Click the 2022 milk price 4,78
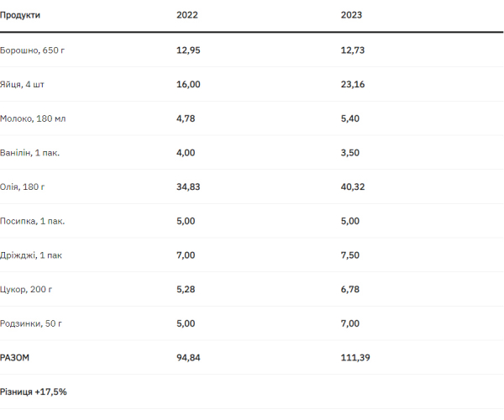 [186, 118]
